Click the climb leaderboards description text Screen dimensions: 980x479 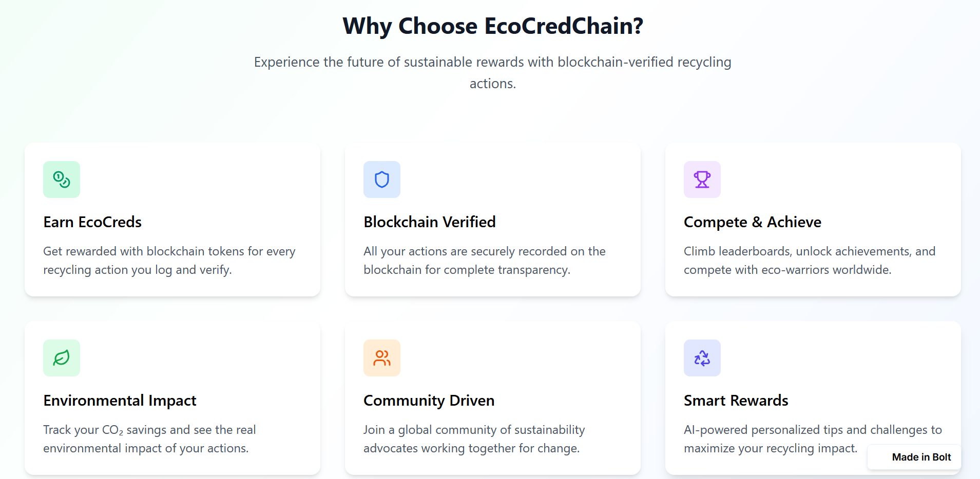[810, 261]
